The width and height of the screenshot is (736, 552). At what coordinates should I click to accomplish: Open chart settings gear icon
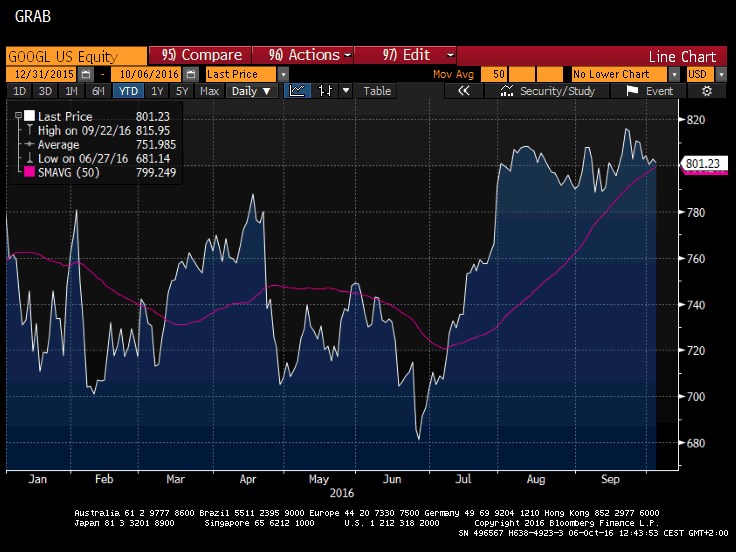(707, 91)
